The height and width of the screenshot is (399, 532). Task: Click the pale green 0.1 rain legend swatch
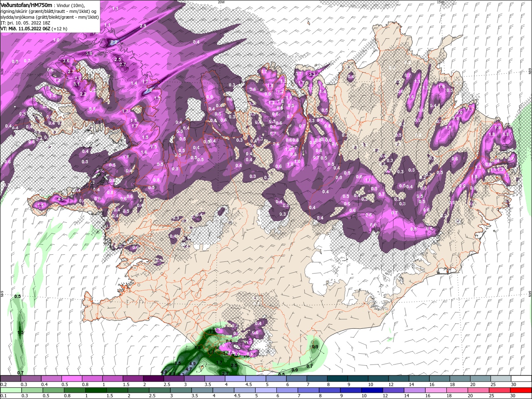[11, 390]
